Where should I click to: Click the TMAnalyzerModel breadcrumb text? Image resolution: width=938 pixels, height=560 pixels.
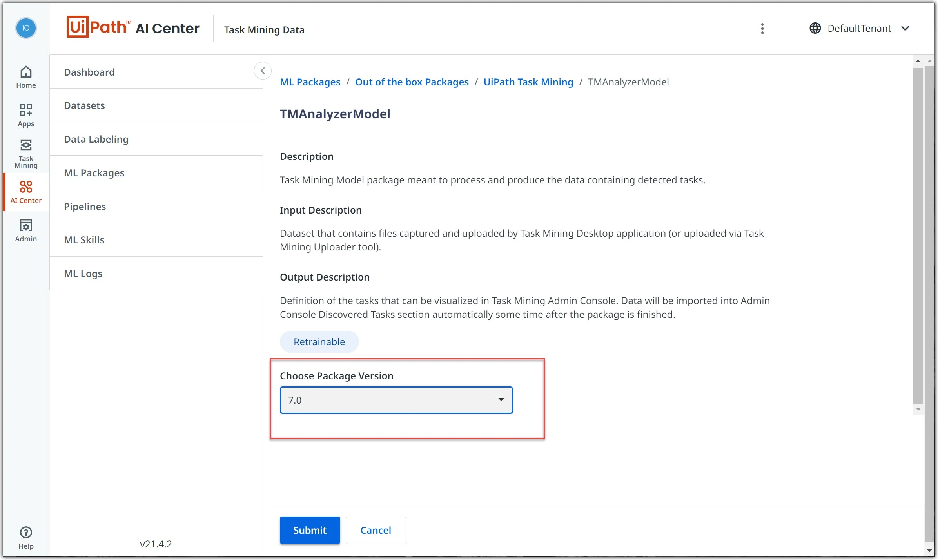coord(628,82)
